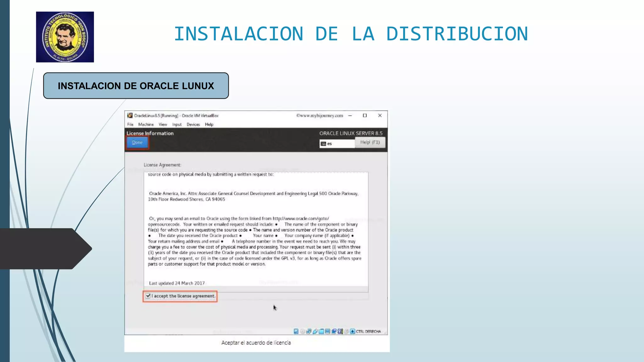Screen dimensions: 644x362
Task: Click the display settings status icon
Action: pyautogui.click(x=327, y=331)
